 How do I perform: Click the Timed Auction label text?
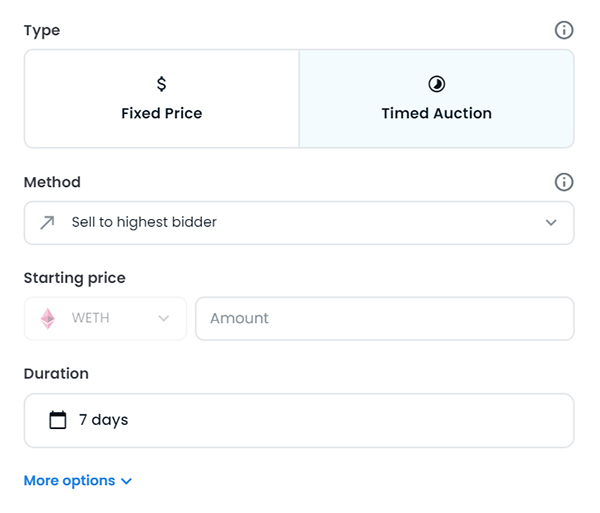pos(437,114)
